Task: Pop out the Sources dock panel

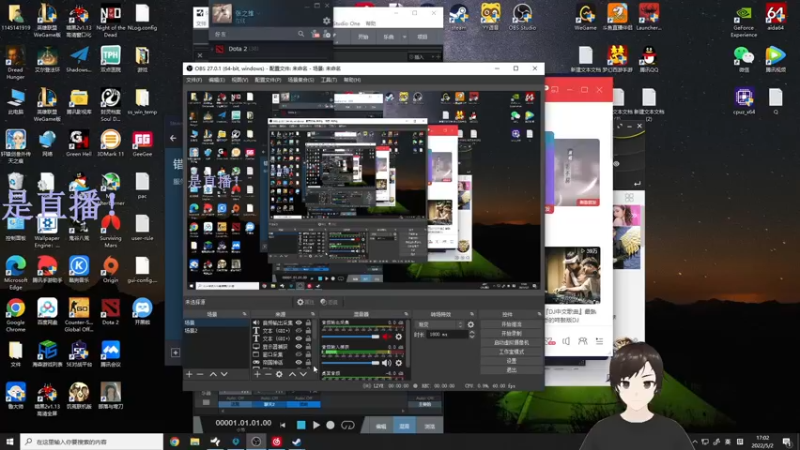Action: click(313, 314)
